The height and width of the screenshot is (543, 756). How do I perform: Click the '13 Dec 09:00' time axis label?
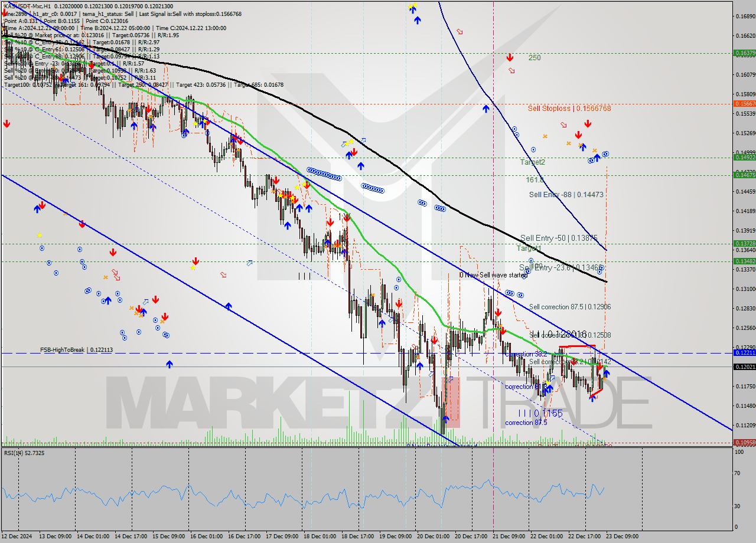57,536
